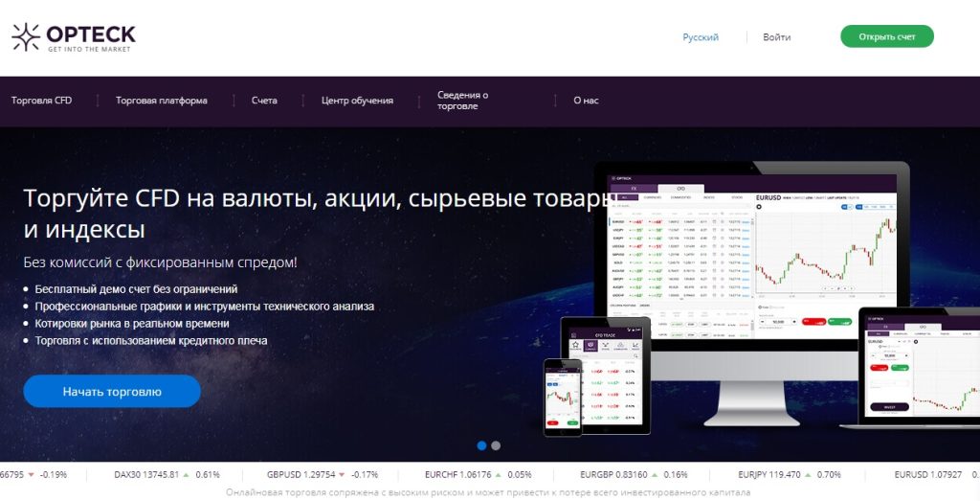
Task: Click the Войти login link
Action: [x=777, y=37]
